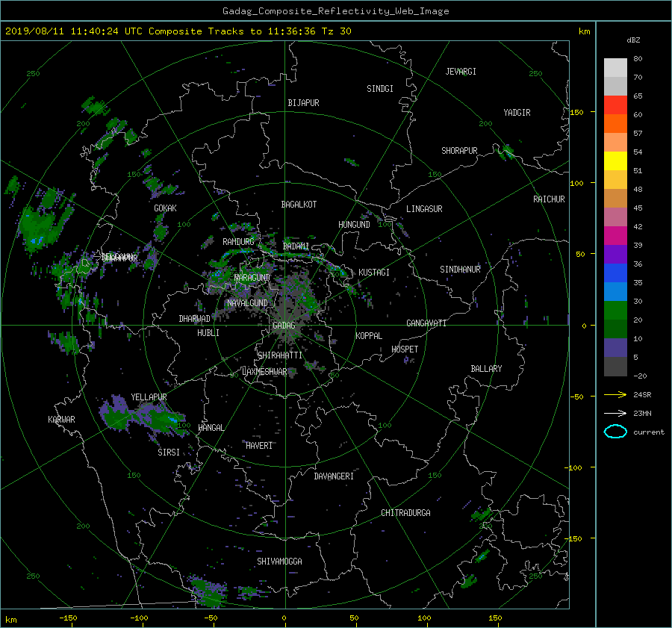Select the white-gray 80 dBZ color swatch
This screenshot has width=672, height=628.
tap(615, 67)
